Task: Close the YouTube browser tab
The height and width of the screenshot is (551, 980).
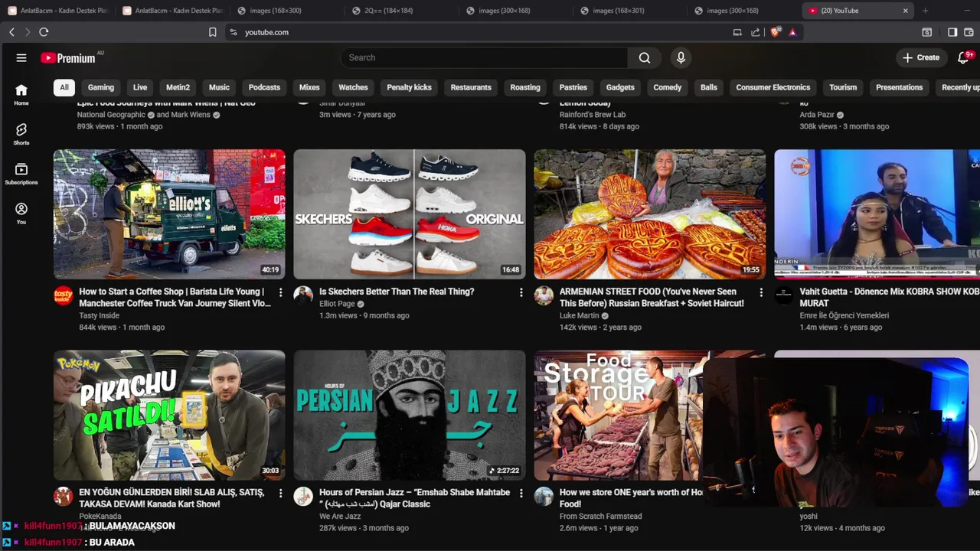Action: [x=906, y=11]
